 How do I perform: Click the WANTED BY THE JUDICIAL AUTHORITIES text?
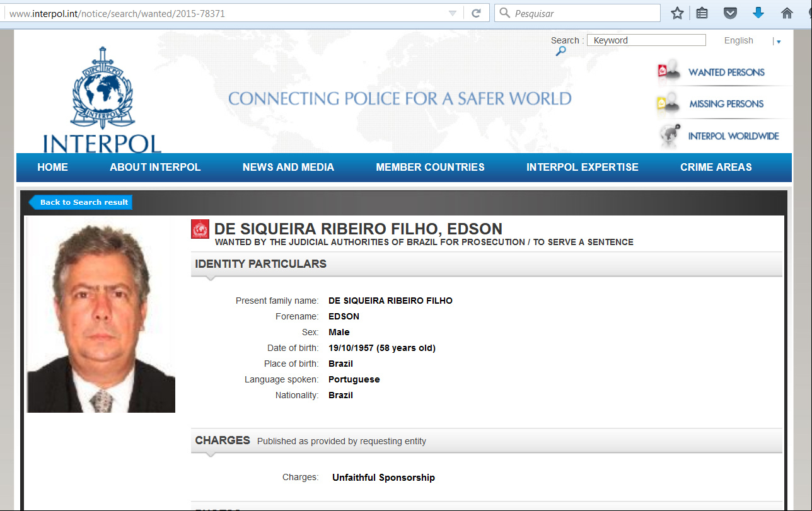tap(424, 242)
